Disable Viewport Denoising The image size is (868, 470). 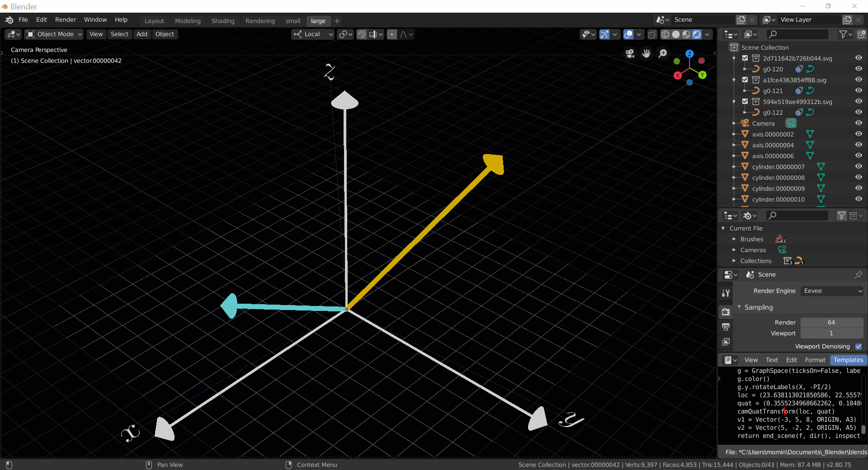[x=859, y=347]
